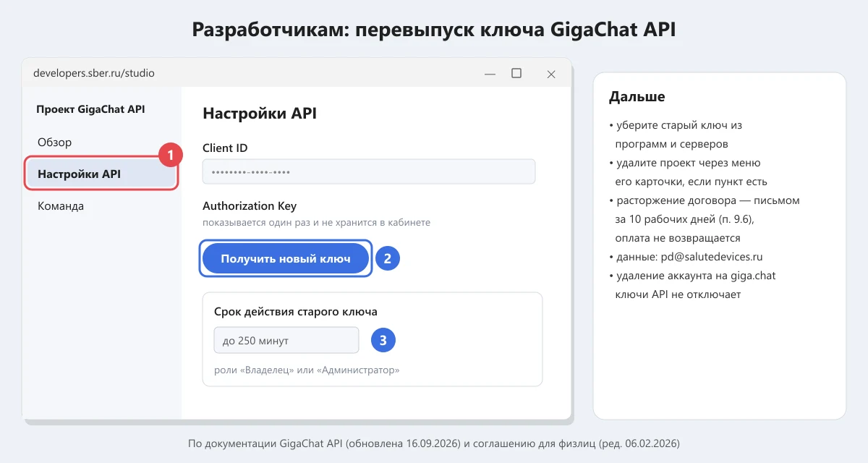The height and width of the screenshot is (463, 868).
Task: Close the developers.sber.ru/studio window
Action: coord(551,74)
